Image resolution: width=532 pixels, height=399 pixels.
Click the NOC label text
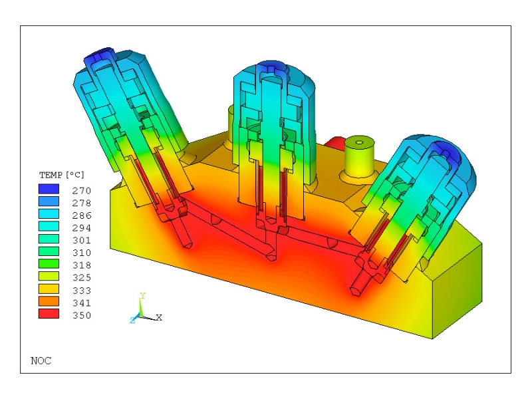click(41, 360)
